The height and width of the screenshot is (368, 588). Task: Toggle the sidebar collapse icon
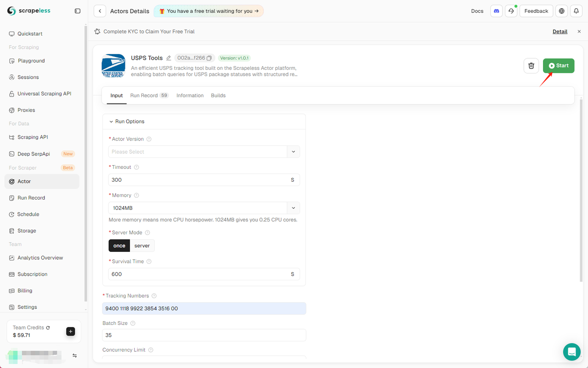click(x=78, y=11)
